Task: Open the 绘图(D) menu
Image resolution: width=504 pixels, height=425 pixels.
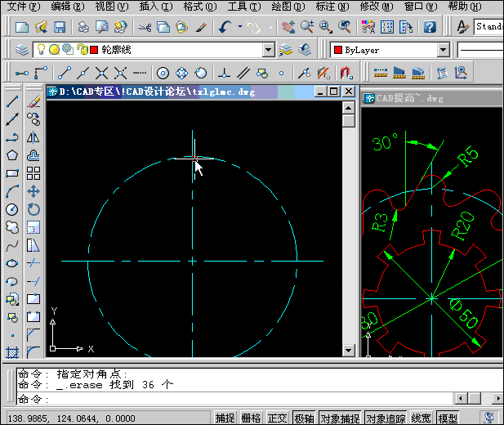Action: [x=288, y=7]
